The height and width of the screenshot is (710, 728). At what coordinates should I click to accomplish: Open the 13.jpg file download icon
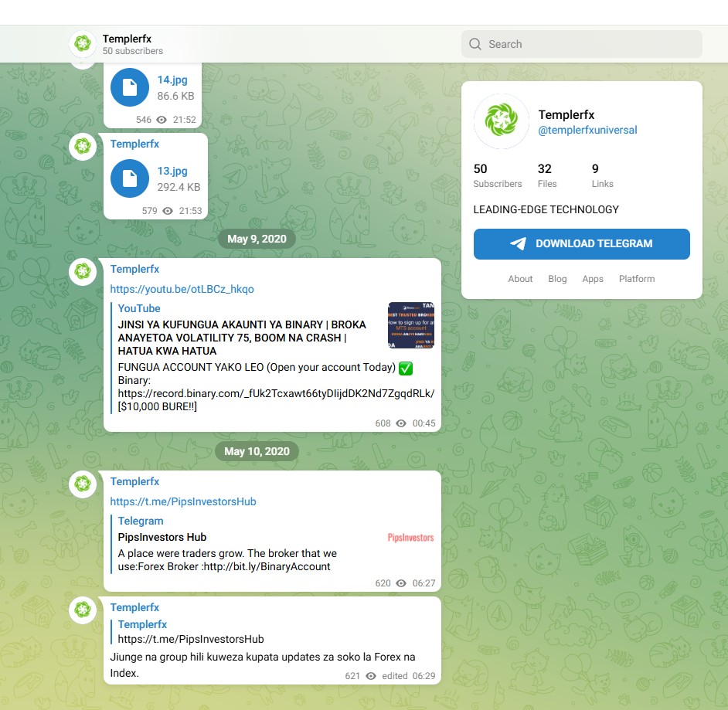pyautogui.click(x=130, y=178)
